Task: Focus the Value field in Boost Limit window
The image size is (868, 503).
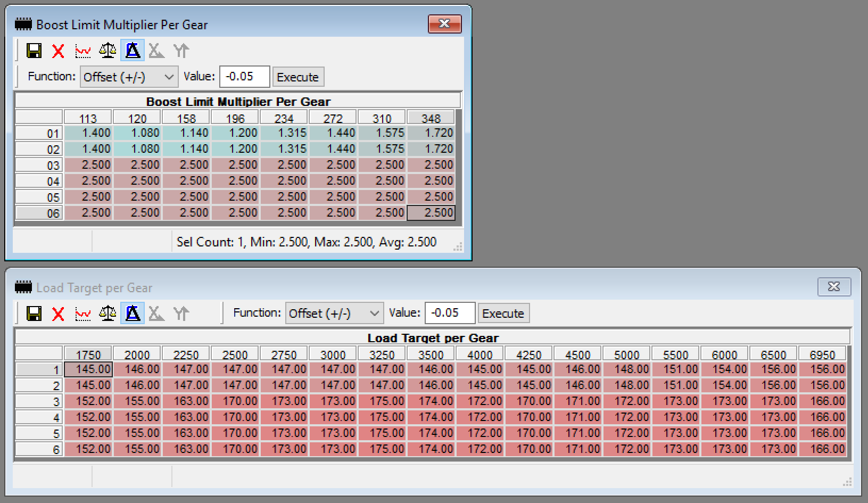Action: [x=245, y=77]
